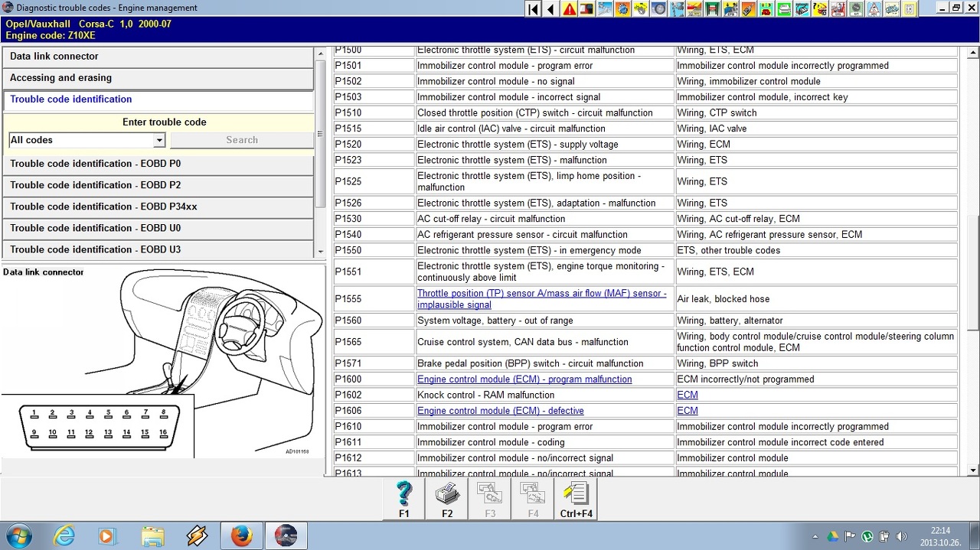Open the blue spanner toolbar icon
980x550 pixels.
coord(605,9)
